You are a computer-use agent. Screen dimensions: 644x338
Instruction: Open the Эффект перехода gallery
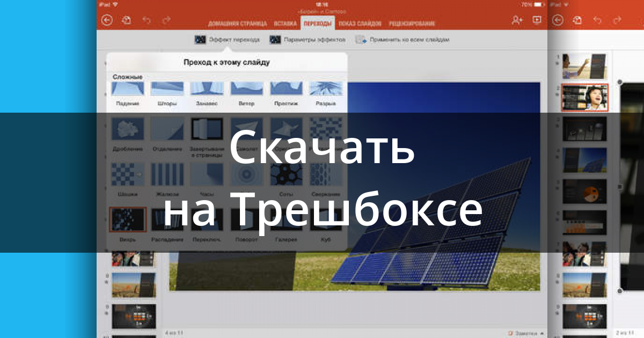tap(227, 40)
